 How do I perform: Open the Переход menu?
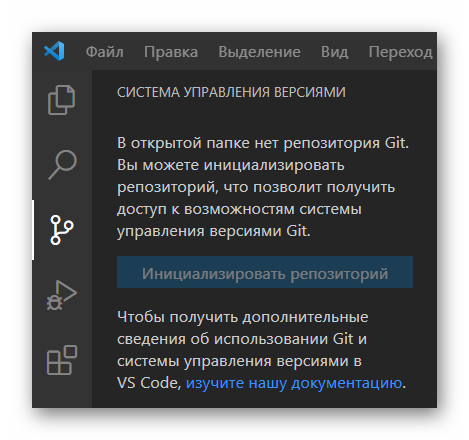pos(400,52)
